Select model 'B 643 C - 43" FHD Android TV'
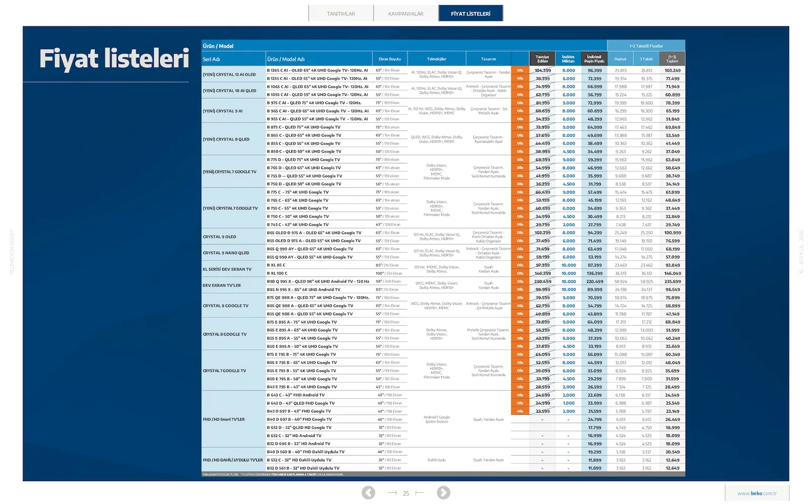This screenshot has height=504, width=812. coord(296,395)
